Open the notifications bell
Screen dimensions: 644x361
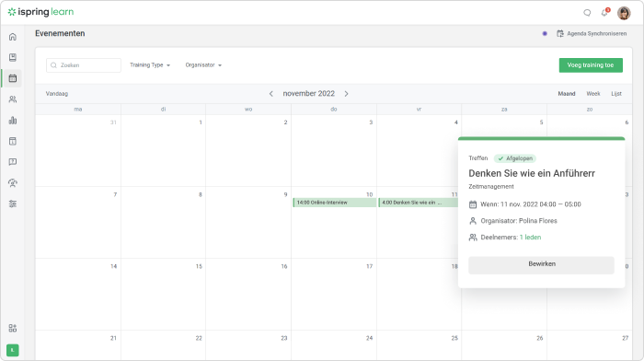pyautogui.click(x=604, y=13)
